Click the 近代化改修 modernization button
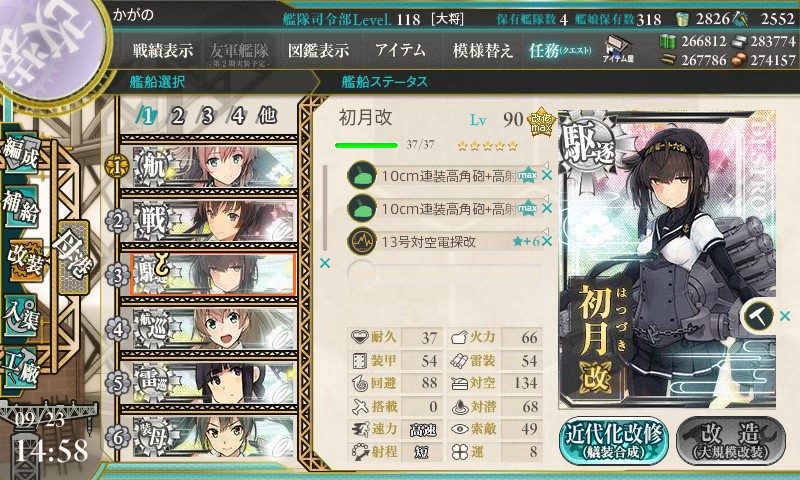800x480 pixels. point(613,440)
